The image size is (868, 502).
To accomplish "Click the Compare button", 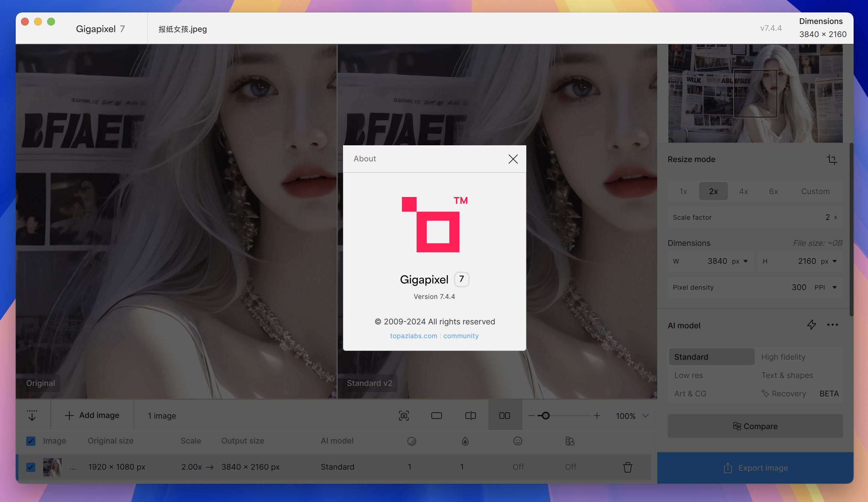I will [x=755, y=426].
